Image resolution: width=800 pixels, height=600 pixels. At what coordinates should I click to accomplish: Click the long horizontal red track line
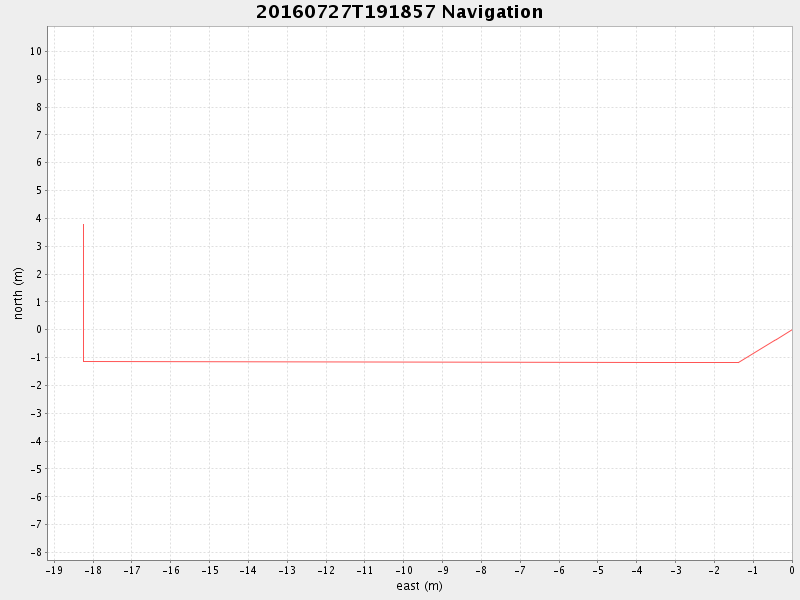pos(400,362)
